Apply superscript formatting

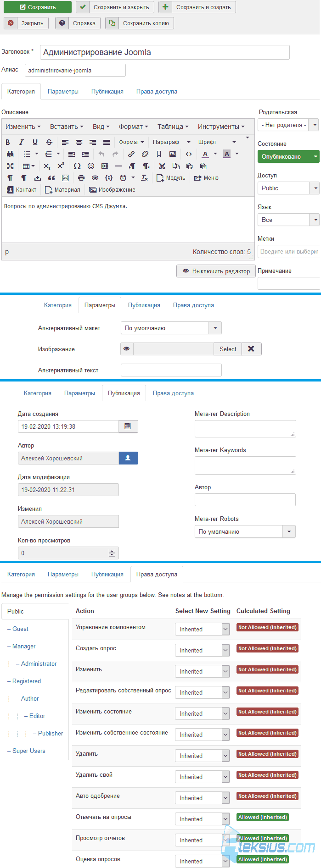tap(61, 166)
